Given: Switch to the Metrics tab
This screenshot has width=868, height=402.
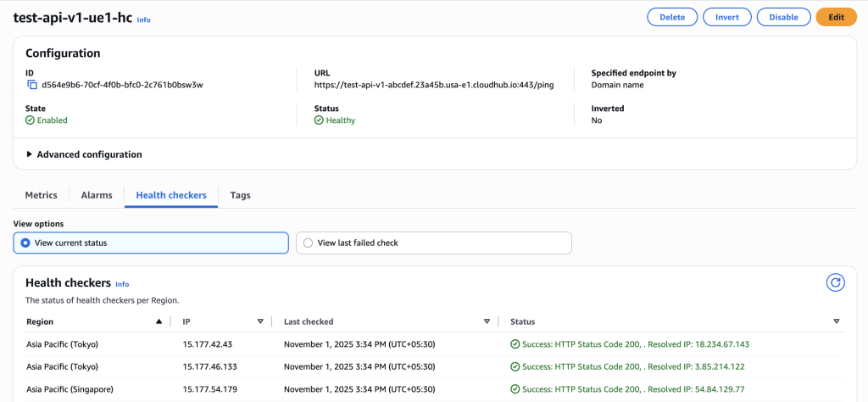Looking at the screenshot, I should pos(42,195).
